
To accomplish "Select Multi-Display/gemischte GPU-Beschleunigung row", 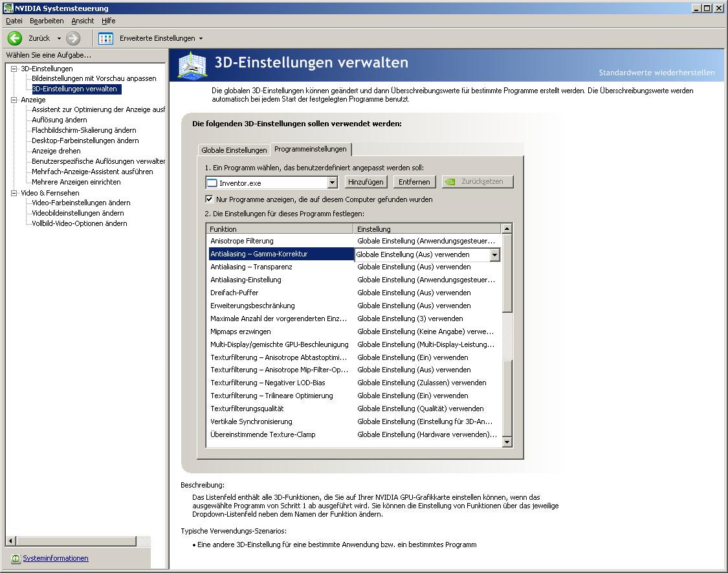I will pos(353,344).
